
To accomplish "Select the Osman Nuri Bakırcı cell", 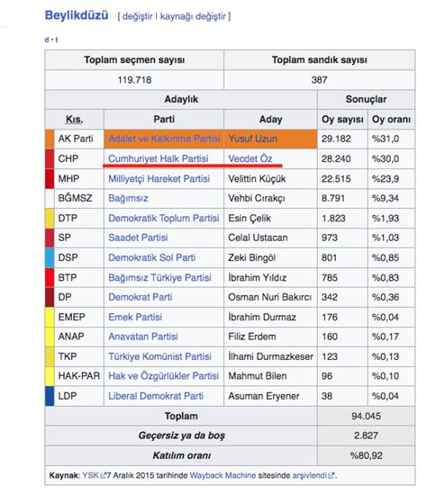I will (269, 297).
